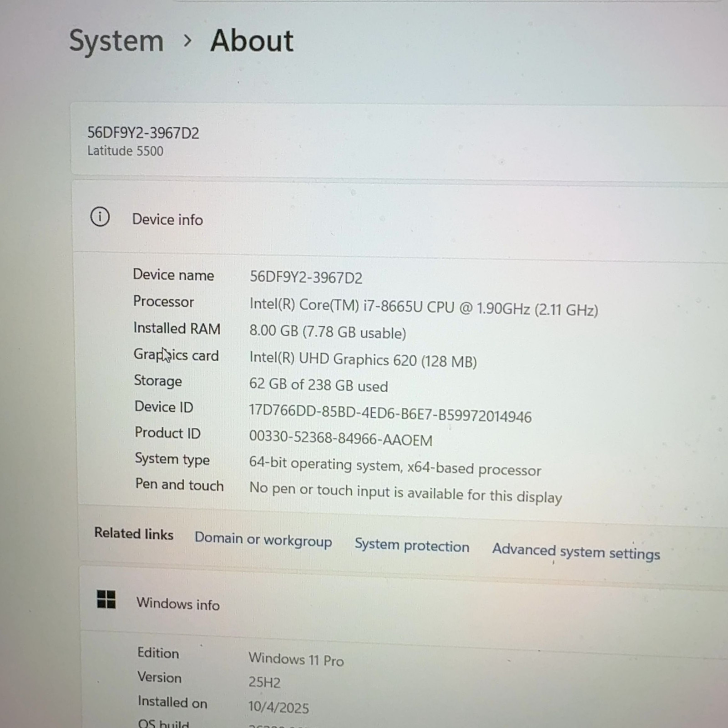The width and height of the screenshot is (728, 728).
Task: Select the Latitude 5500 model text
Action: click(x=125, y=151)
